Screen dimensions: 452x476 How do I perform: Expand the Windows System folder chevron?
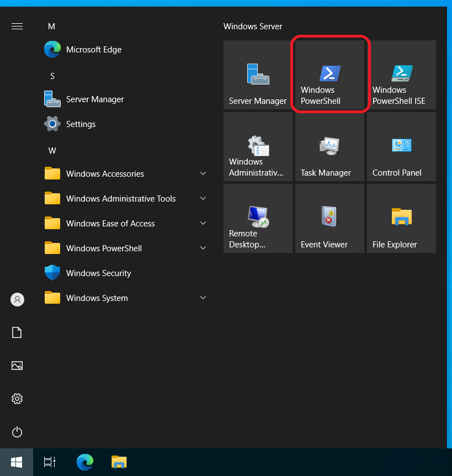click(203, 298)
